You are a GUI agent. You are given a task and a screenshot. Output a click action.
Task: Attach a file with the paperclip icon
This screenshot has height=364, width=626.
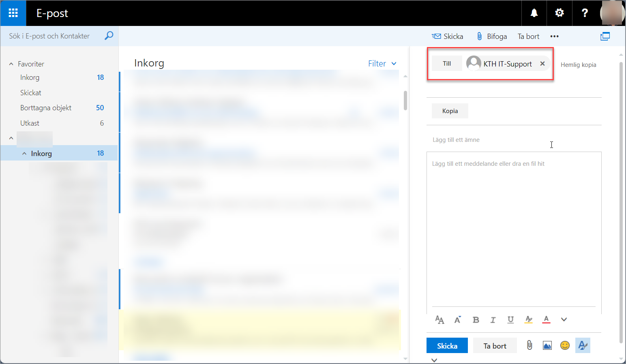point(530,345)
